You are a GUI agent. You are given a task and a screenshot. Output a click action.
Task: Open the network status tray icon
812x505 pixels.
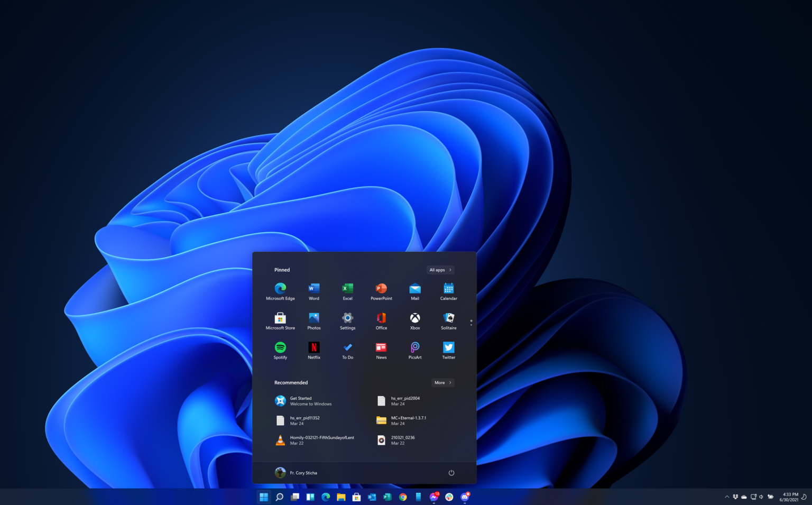(753, 497)
